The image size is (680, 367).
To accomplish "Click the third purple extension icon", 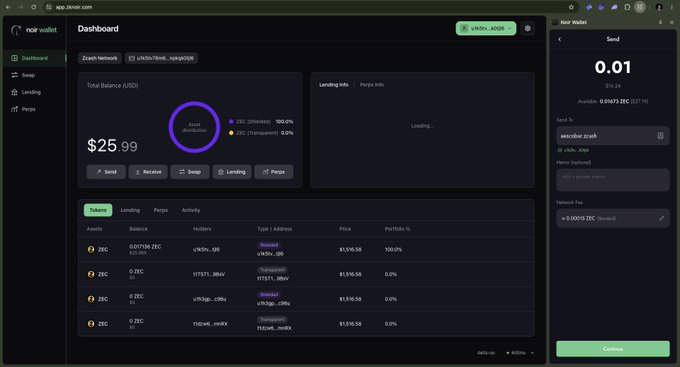I will pyautogui.click(x=614, y=7).
